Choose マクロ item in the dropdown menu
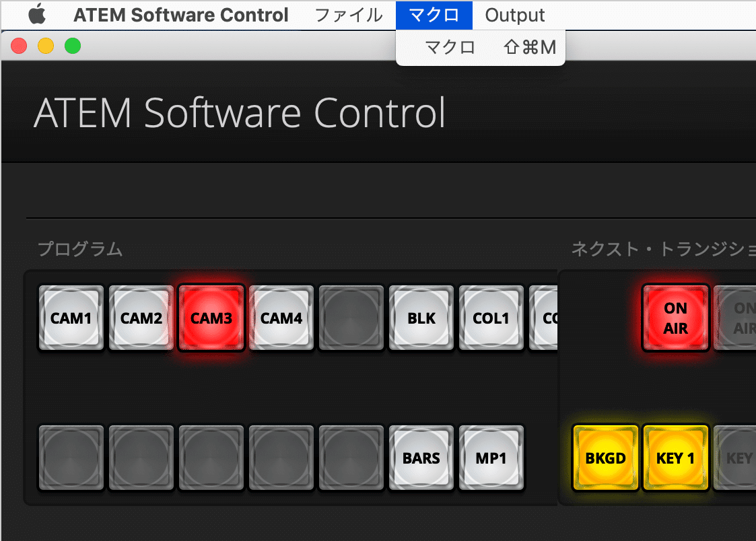756x541 pixels. click(x=480, y=47)
